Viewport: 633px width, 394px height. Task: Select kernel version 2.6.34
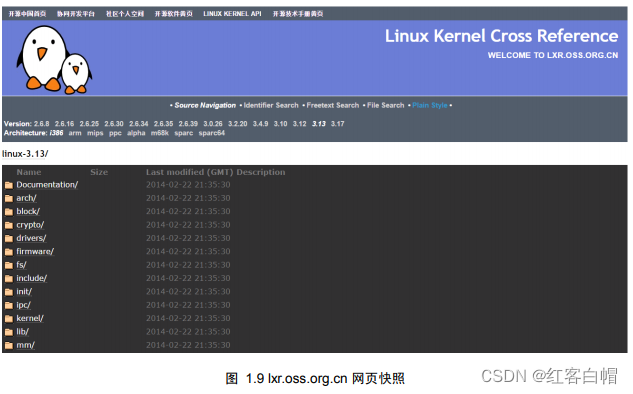tap(139, 124)
